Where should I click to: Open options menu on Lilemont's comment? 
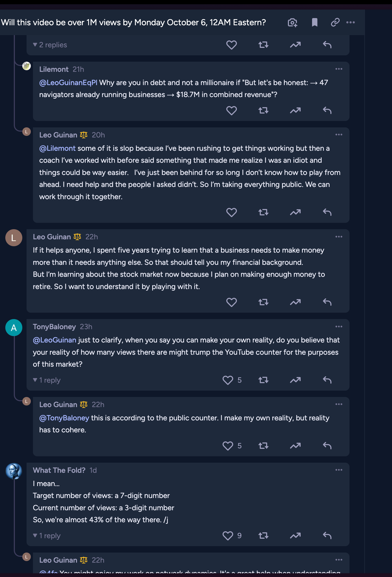pos(339,69)
